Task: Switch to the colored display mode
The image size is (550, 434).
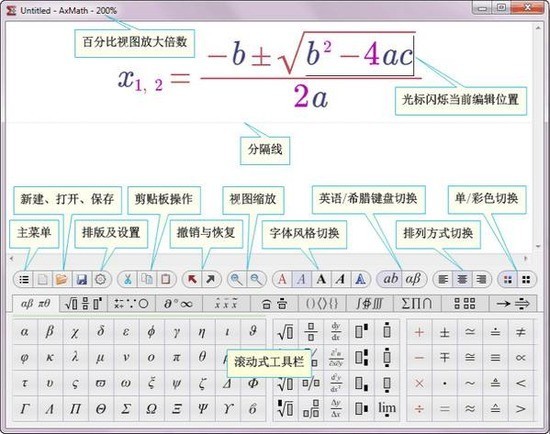Action: click(x=508, y=280)
